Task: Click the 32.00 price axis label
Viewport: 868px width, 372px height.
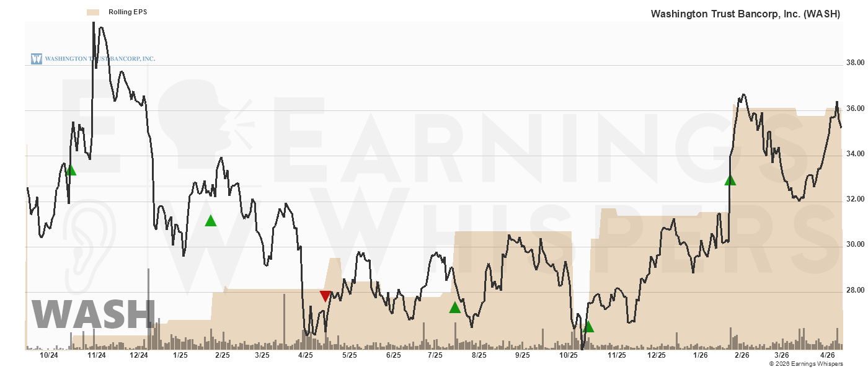Action: 856,199
